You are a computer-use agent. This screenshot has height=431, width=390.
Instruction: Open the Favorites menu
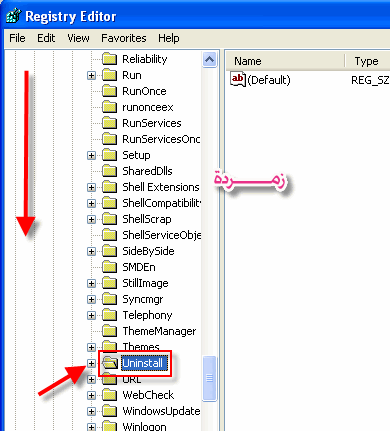tap(124, 38)
